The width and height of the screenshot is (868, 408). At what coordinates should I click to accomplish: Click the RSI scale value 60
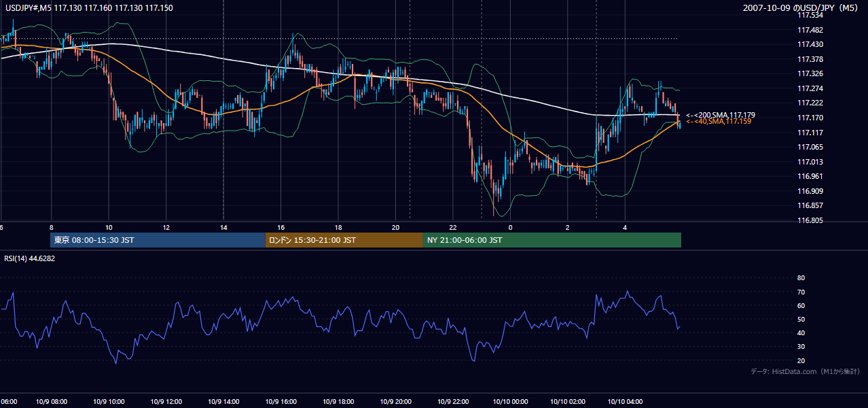click(x=801, y=305)
